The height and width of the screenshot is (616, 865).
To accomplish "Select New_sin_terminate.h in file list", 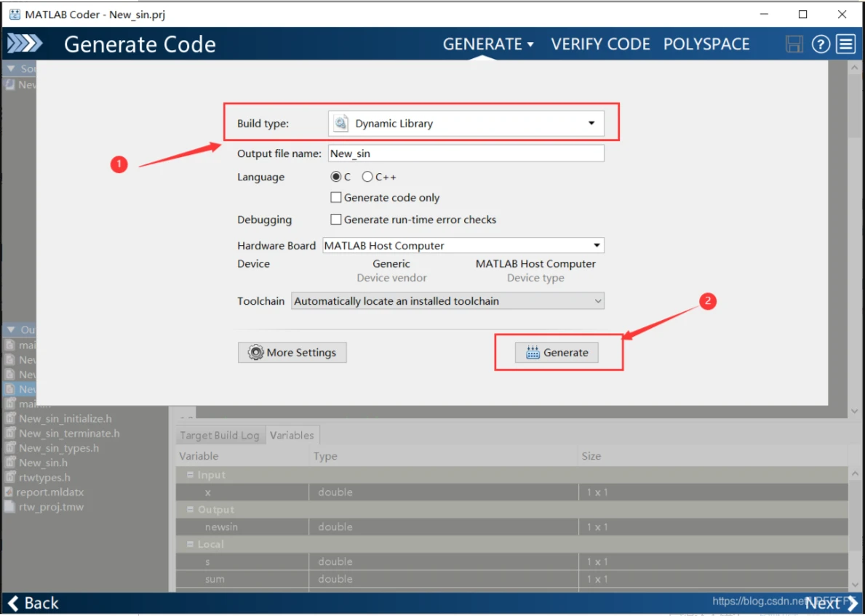I will point(69,433).
